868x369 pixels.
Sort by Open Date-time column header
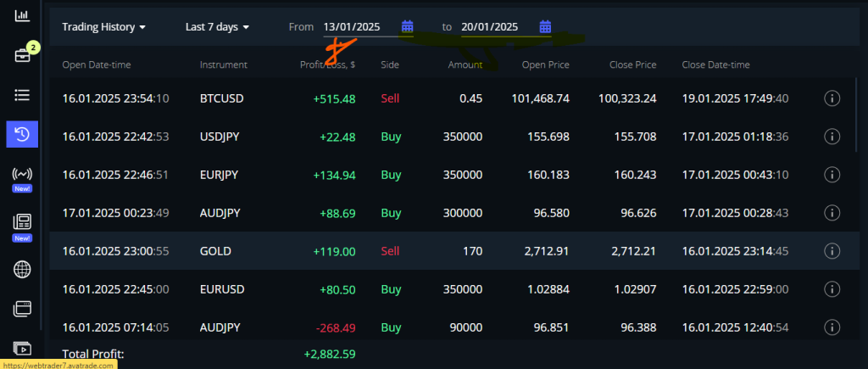[x=97, y=64]
